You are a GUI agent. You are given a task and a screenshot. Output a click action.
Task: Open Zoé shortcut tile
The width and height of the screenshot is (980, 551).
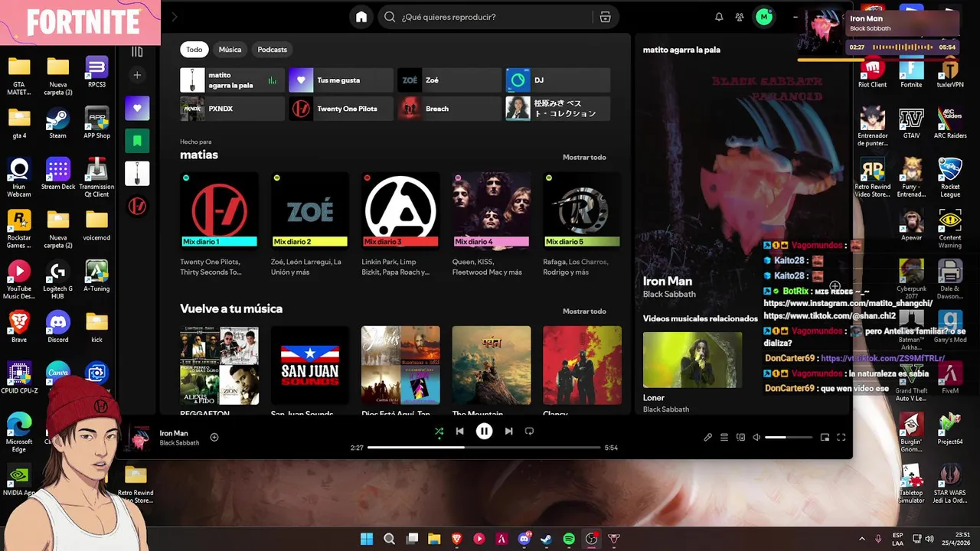[449, 80]
